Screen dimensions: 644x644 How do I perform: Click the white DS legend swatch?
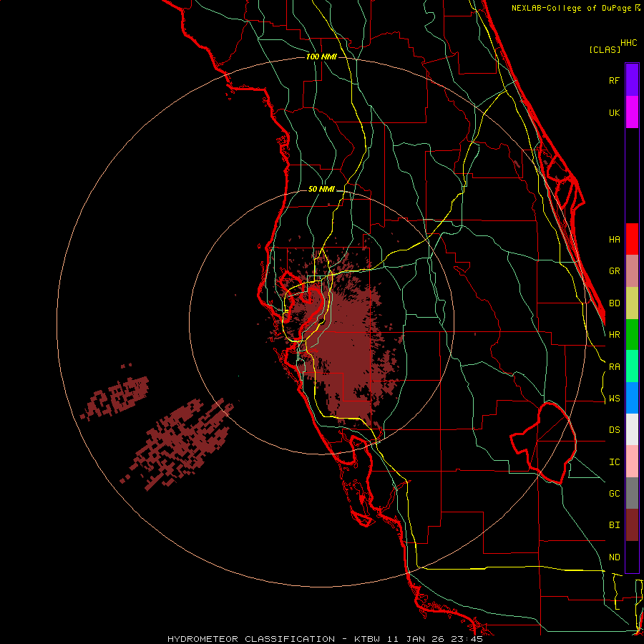coord(632,429)
